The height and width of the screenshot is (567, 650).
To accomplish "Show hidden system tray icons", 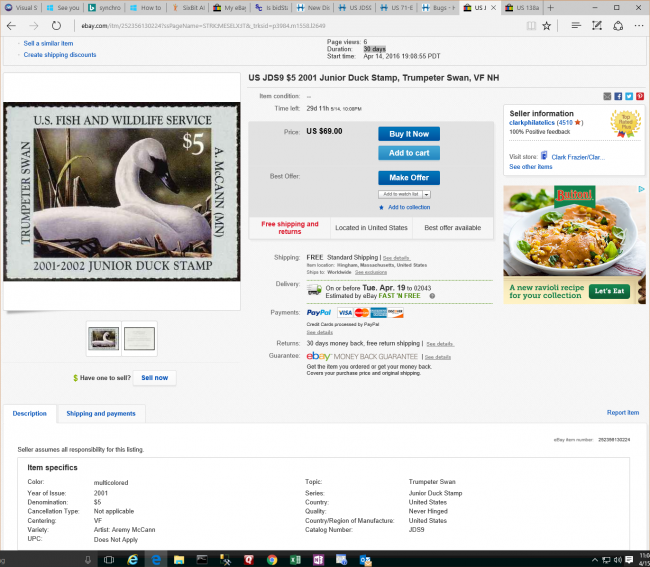I will [595, 560].
